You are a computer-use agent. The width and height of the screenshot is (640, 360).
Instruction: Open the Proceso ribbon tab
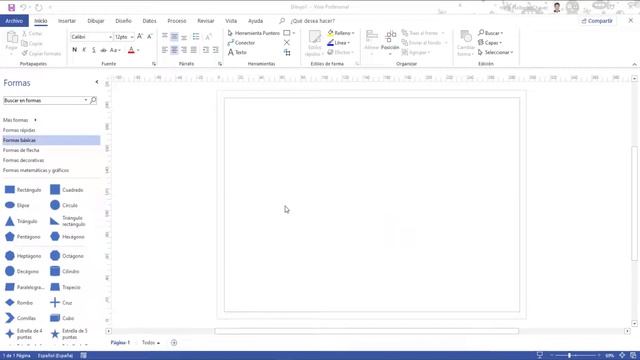tap(177, 21)
